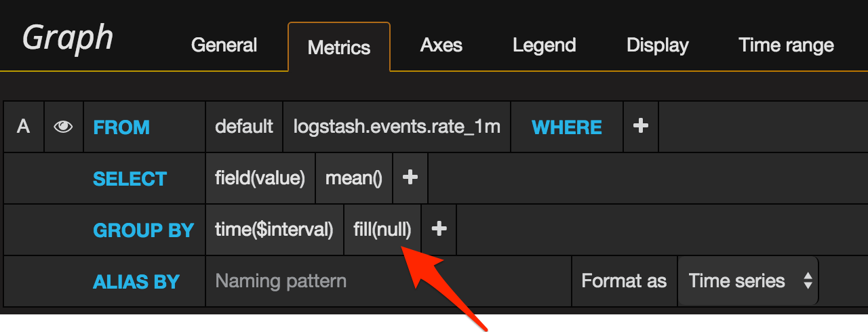Open the Legend tab
Image resolution: width=868 pixels, height=332 pixels.
click(x=545, y=45)
